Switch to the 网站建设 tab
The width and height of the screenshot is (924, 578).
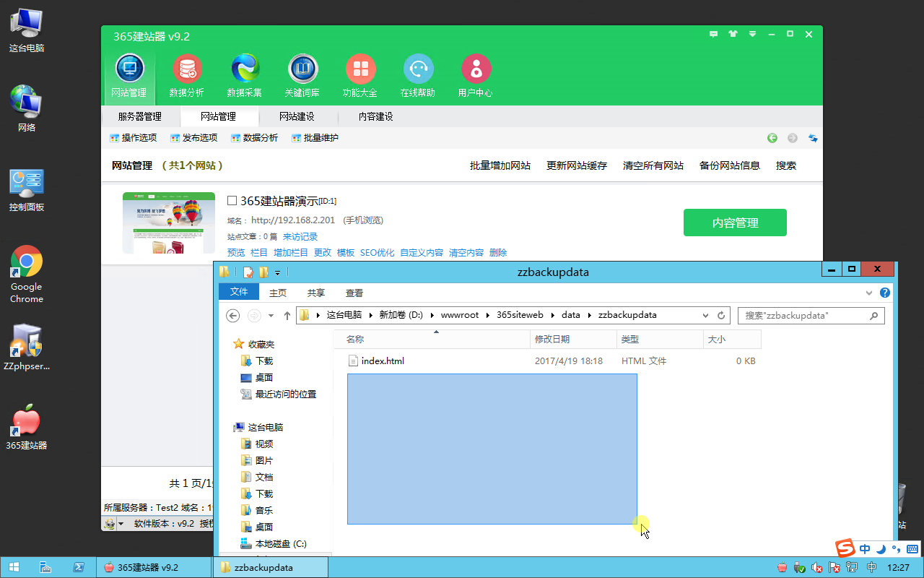point(297,116)
